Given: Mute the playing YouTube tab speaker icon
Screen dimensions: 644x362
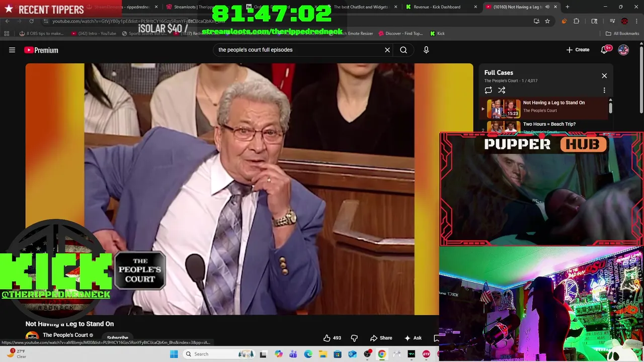Looking at the screenshot, I should click(547, 7).
